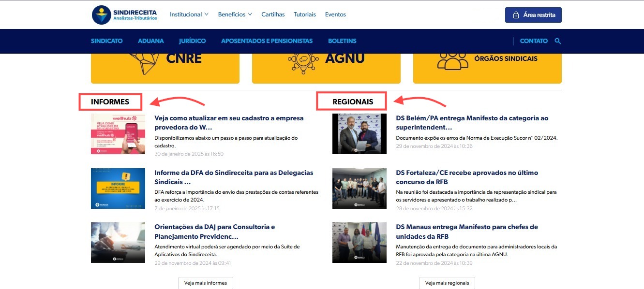Expand the Benefícios dropdown menu
The width and height of the screenshot is (644, 289).
235,14
